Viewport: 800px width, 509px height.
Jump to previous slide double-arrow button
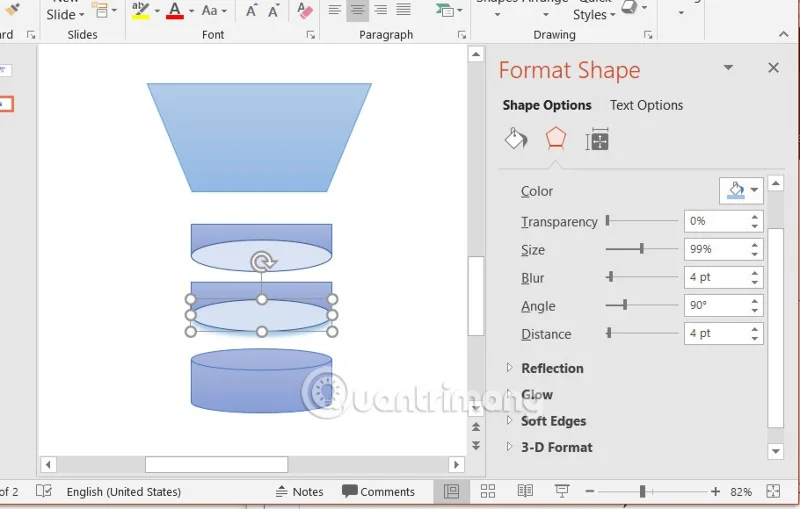476,427
